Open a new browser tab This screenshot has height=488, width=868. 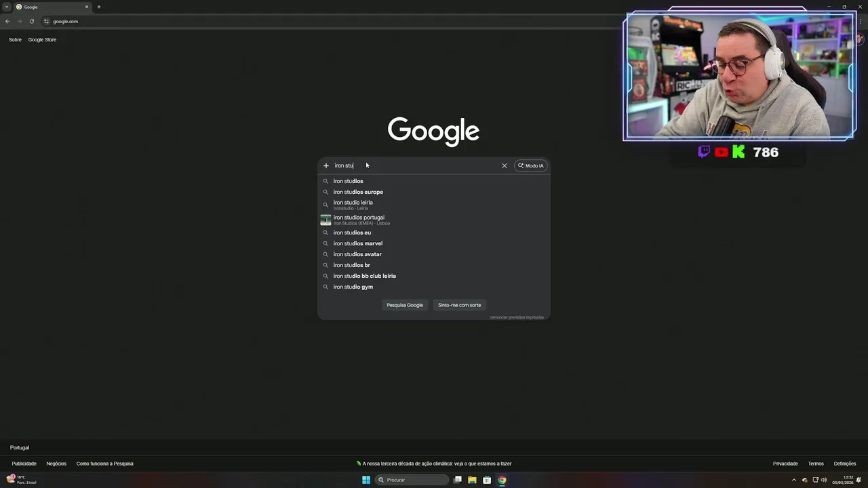pos(98,7)
